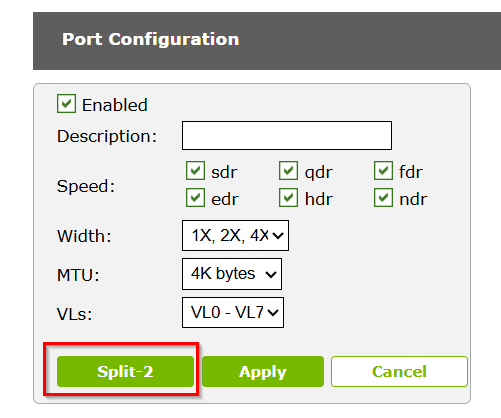Click the MTU dropdown chevron

[x=271, y=274]
